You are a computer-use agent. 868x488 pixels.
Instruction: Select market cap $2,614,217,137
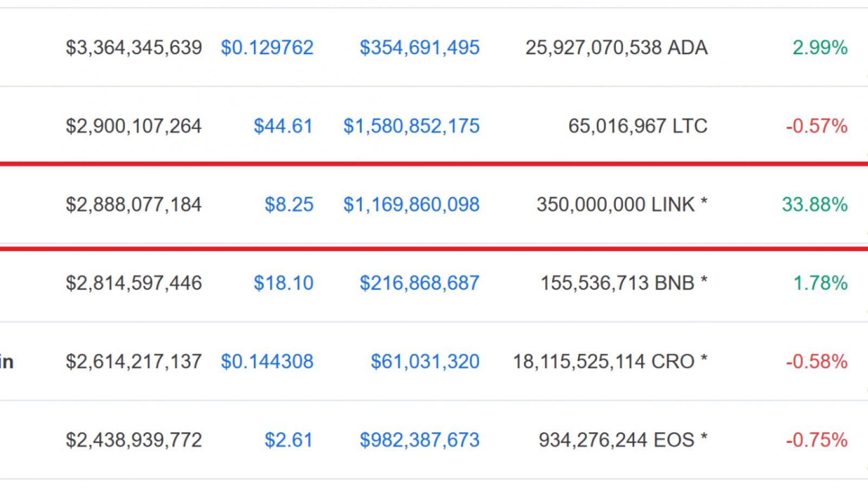click(133, 362)
